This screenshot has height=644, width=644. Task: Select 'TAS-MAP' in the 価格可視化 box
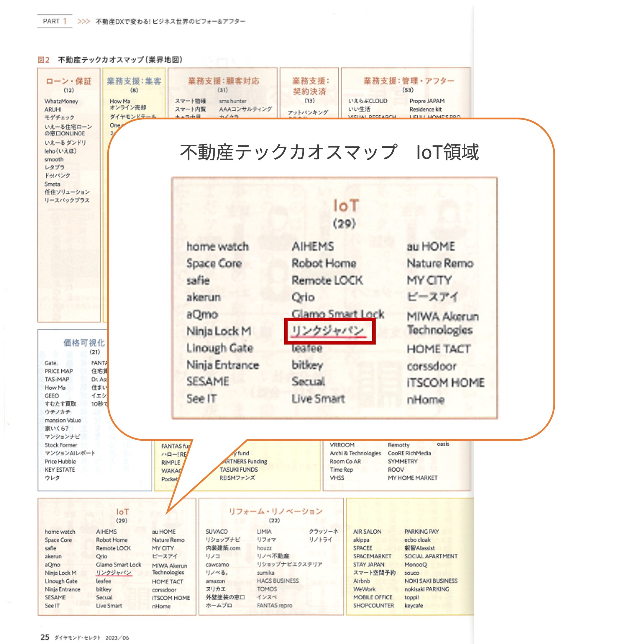[57, 379]
